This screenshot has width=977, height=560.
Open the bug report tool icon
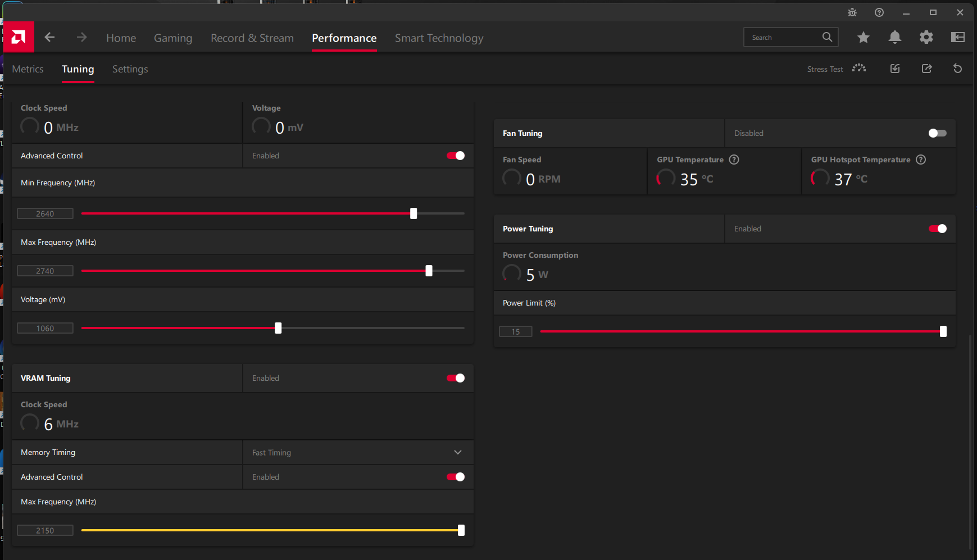point(852,12)
